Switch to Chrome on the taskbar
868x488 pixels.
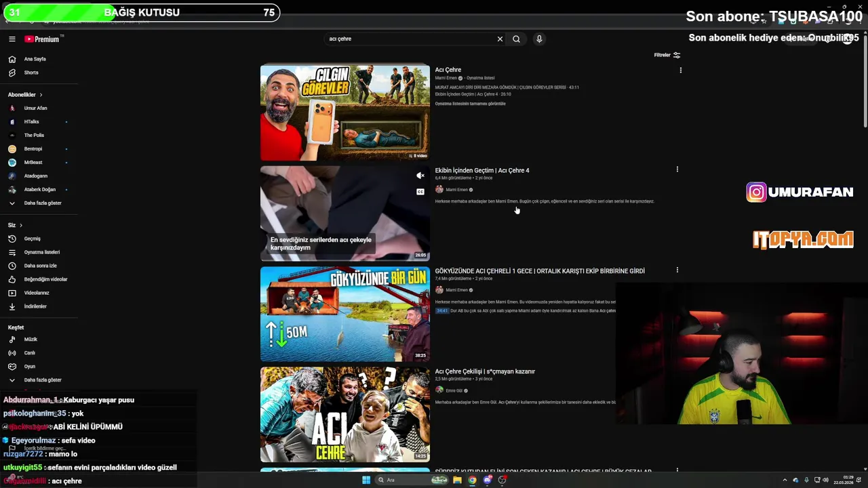pos(472,480)
